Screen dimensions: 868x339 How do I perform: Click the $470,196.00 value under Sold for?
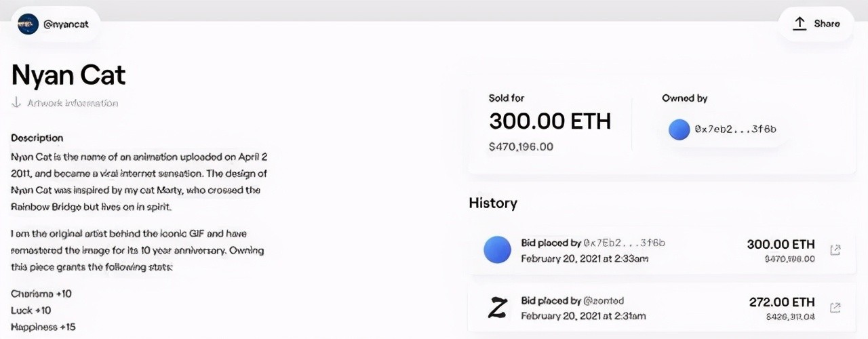click(x=521, y=146)
